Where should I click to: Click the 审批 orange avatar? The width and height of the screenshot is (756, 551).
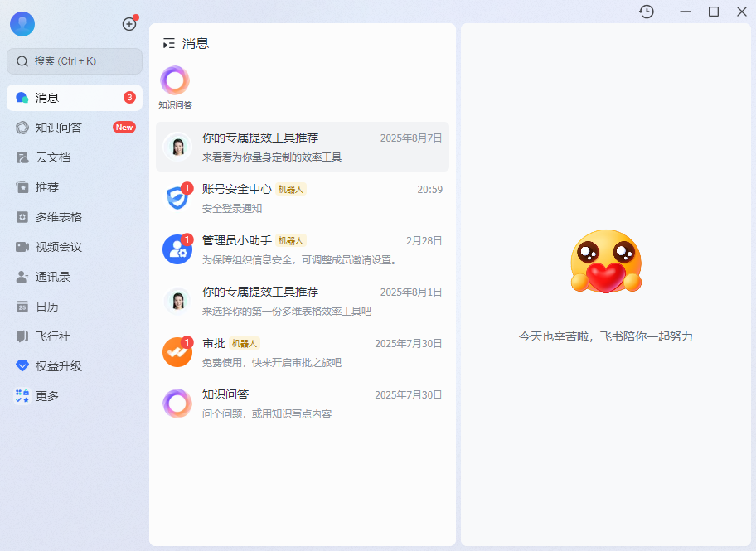click(177, 352)
